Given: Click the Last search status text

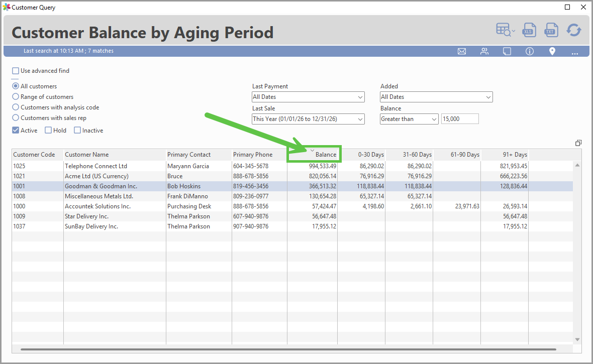Looking at the screenshot, I should pyautogui.click(x=68, y=51).
